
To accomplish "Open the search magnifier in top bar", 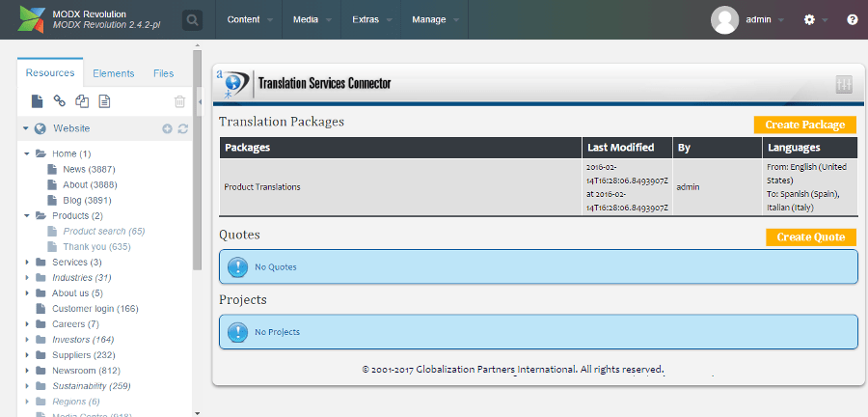I will (x=192, y=20).
